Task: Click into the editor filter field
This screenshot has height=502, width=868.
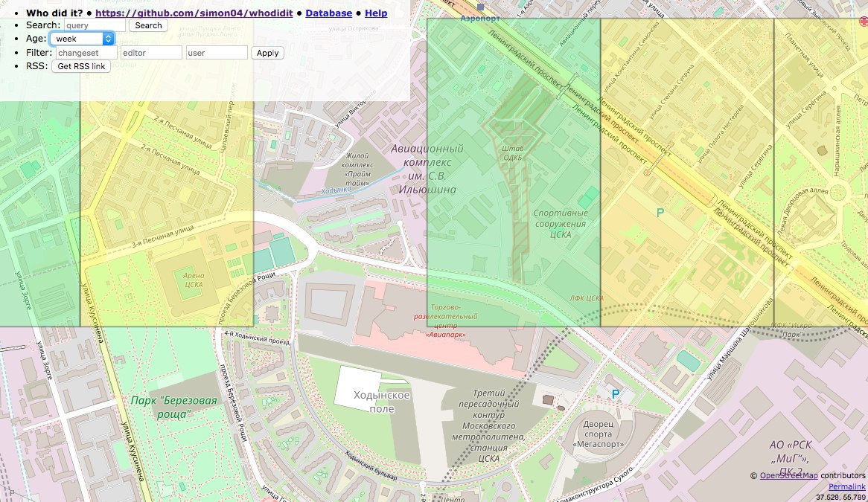Action: (151, 53)
